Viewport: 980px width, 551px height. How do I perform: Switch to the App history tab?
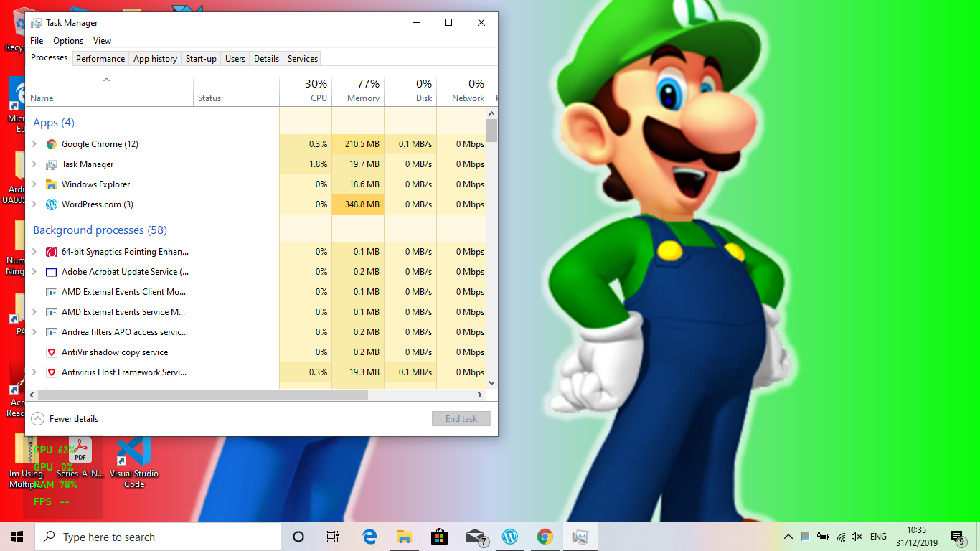(155, 59)
